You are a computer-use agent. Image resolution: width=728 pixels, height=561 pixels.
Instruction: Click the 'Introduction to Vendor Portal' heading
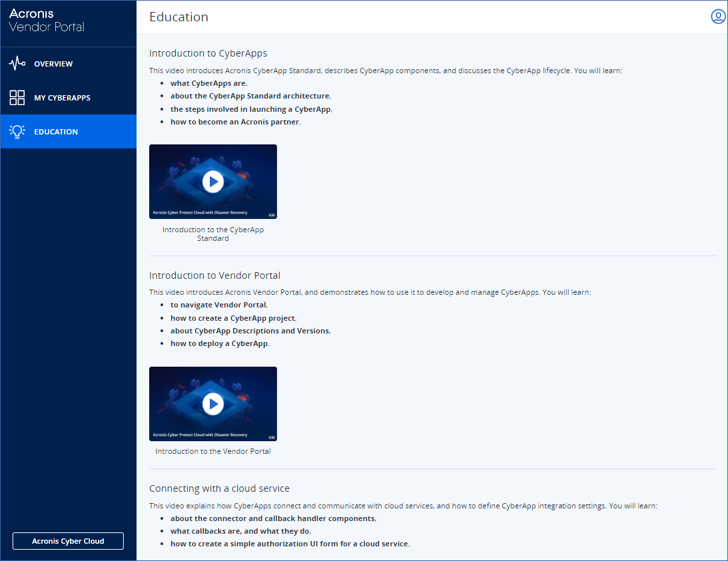coord(214,276)
